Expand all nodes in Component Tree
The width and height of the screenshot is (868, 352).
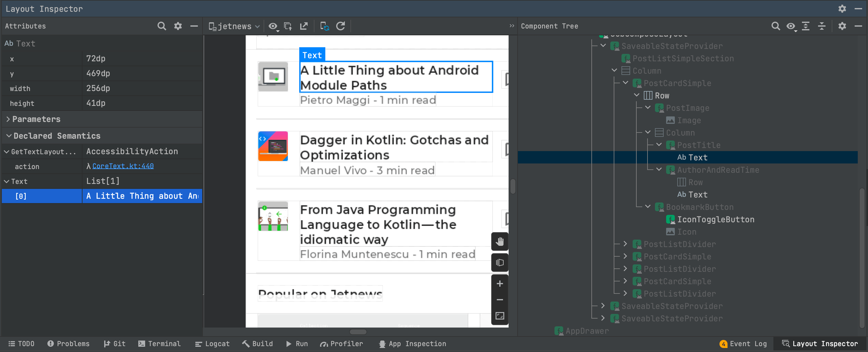(806, 26)
